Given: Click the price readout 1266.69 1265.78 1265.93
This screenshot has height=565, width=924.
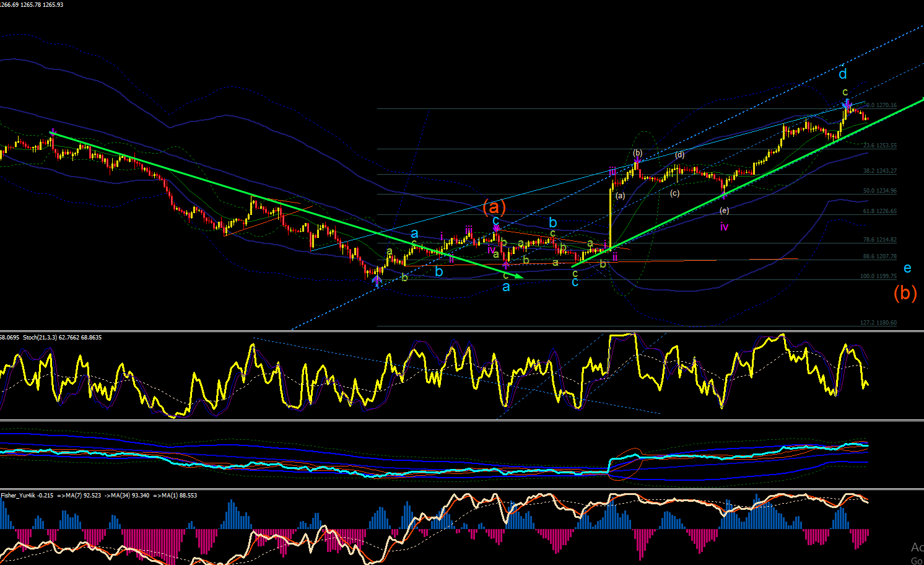Looking at the screenshot, I should 32,5.
